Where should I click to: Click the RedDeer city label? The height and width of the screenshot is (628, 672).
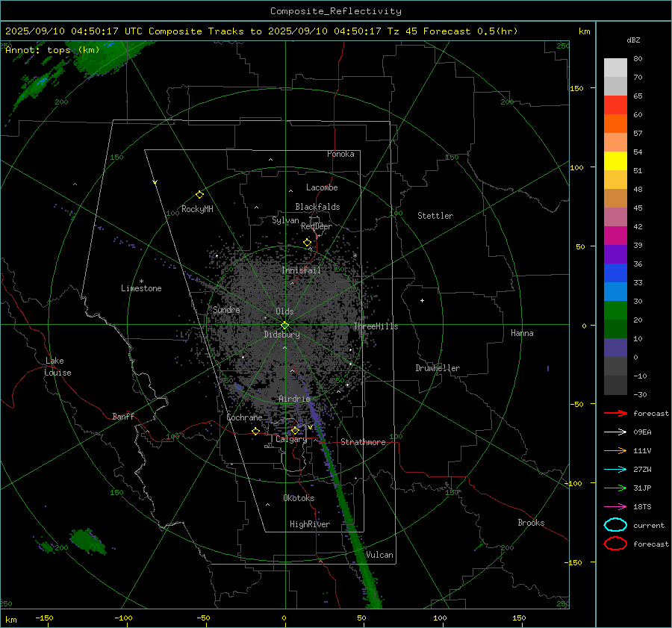click(317, 226)
